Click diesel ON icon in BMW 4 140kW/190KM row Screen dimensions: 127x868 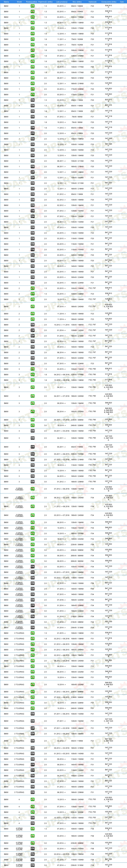pos(33,823)
